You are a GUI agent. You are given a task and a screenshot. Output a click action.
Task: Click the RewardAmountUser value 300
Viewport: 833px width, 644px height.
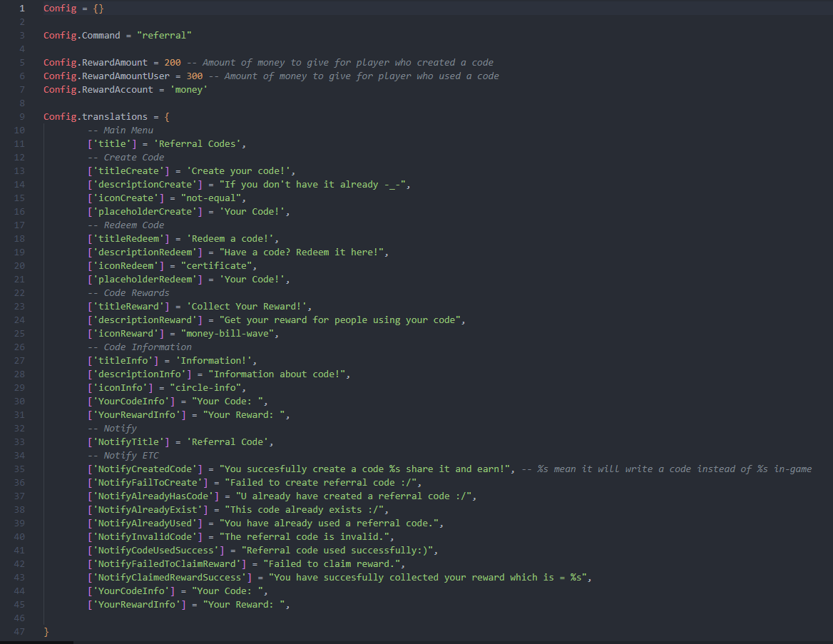point(193,76)
